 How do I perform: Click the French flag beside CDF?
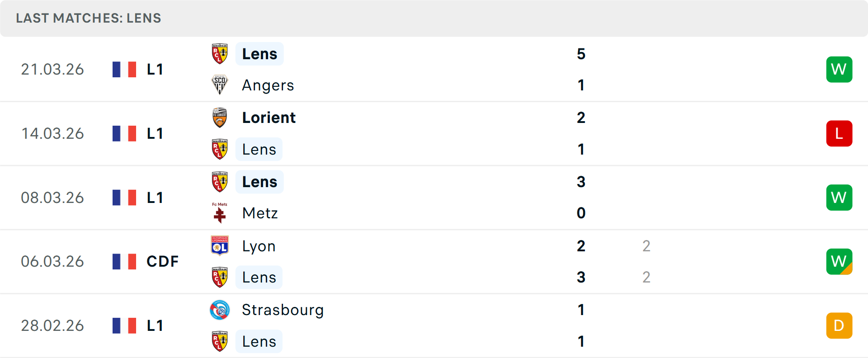click(x=124, y=261)
